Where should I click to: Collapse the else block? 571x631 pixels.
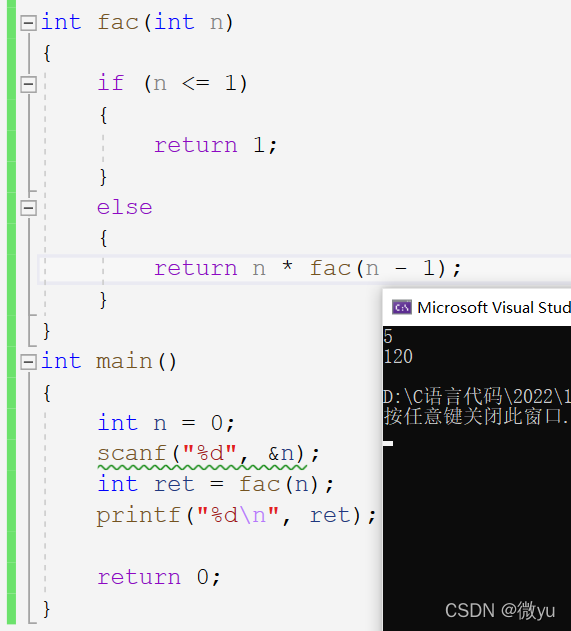click(29, 208)
